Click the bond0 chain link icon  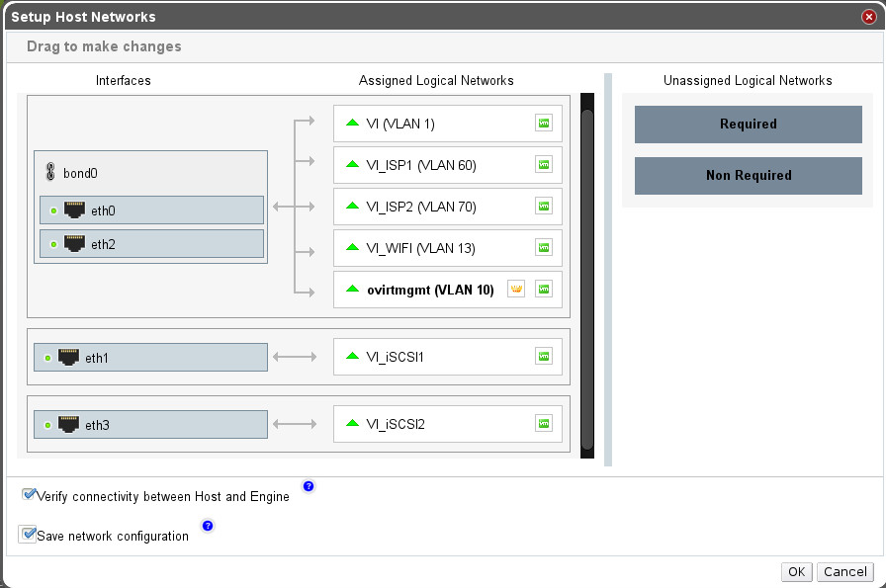click(52, 173)
